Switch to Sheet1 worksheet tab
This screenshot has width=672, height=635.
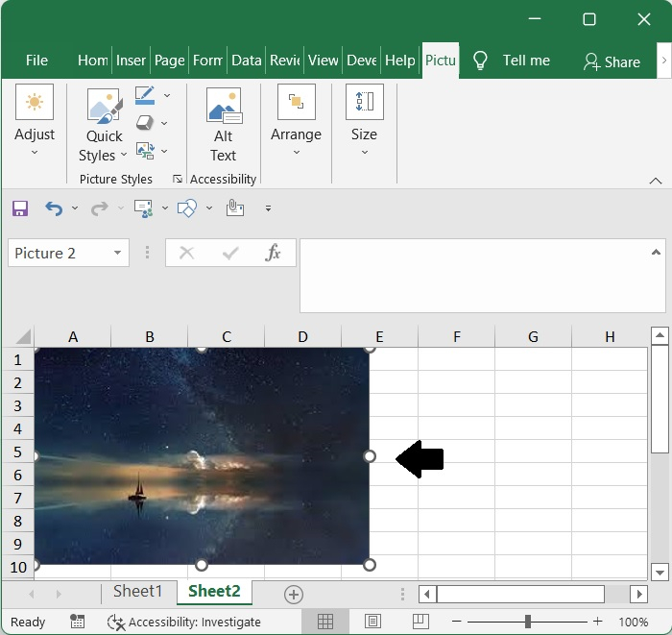click(x=138, y=592)
